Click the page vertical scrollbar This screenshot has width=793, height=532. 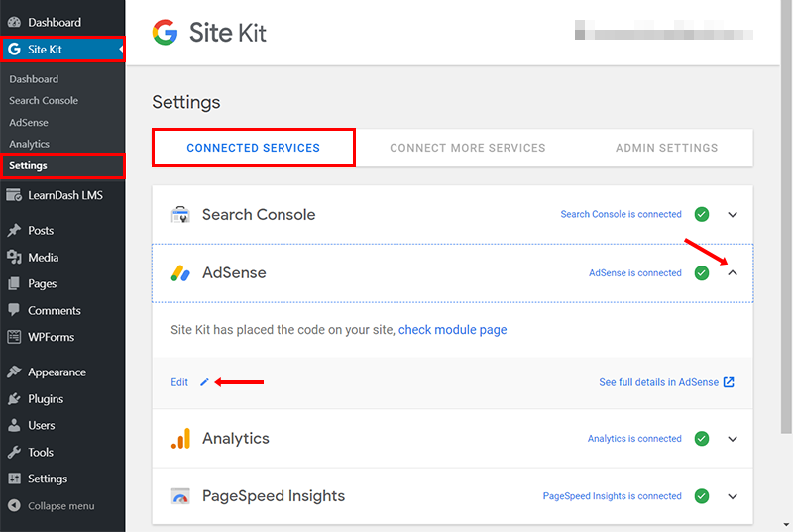pyautogui.click(x=786, y=217)
